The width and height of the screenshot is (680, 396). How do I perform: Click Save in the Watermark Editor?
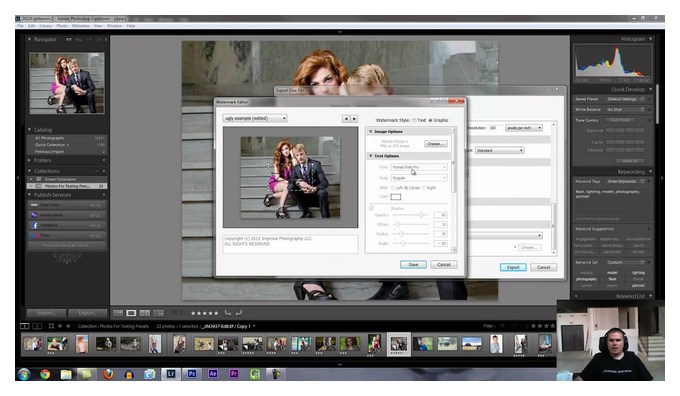click(x=413, y=265)
